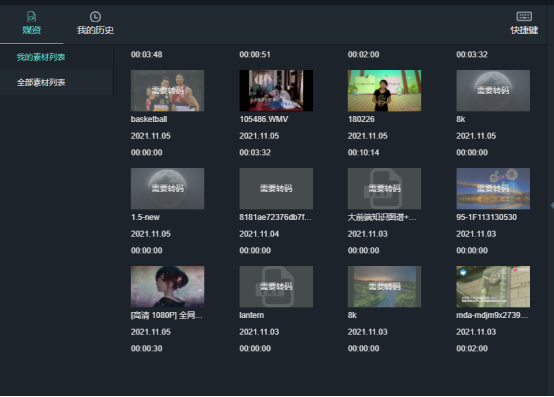
Task: Select the 95-1F113130530 bridge fireworks thumbnail
Action: 493,189
